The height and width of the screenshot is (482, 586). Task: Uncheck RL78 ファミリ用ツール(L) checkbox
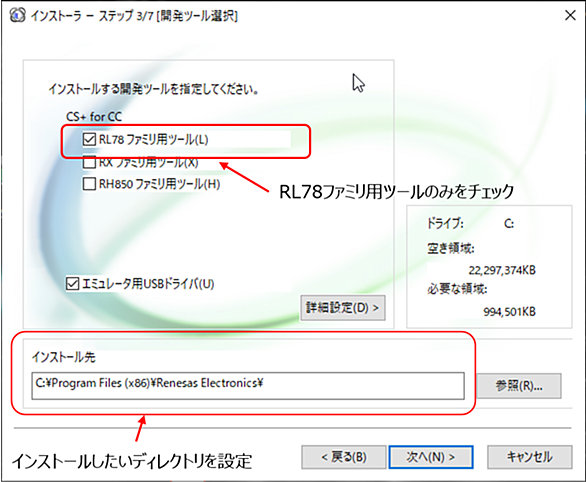[89, 139]
